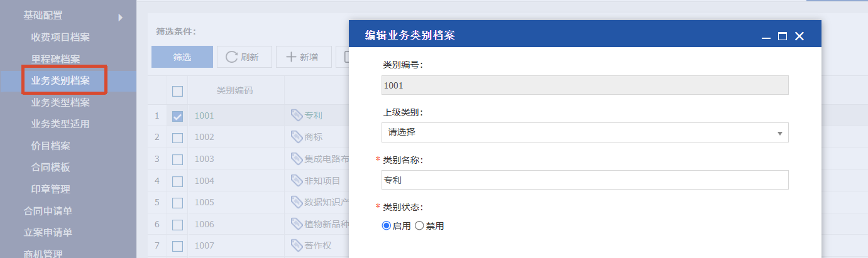Check the row 1006 checkbox

coord(177,224)
